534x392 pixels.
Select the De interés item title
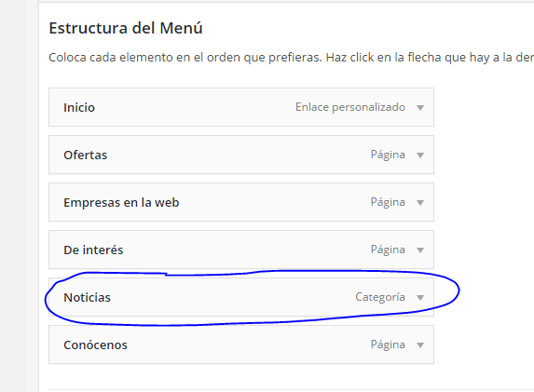point(93,250)
